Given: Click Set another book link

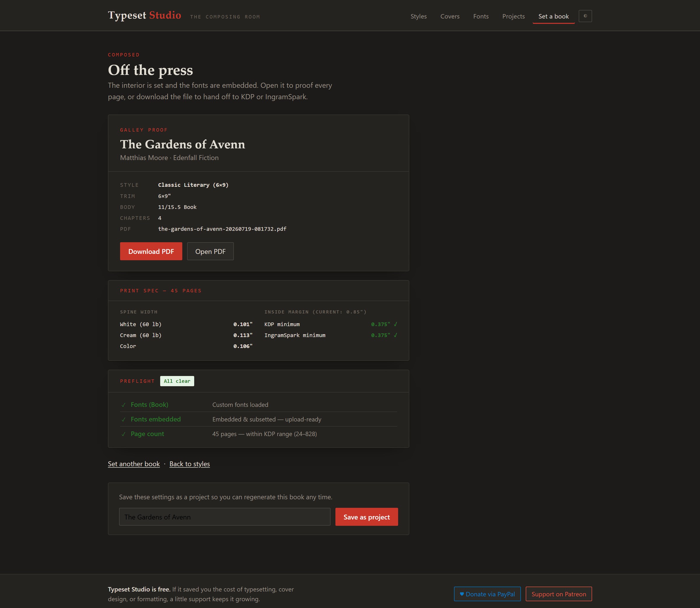Looking at the screenshot, I should [134, 464].
